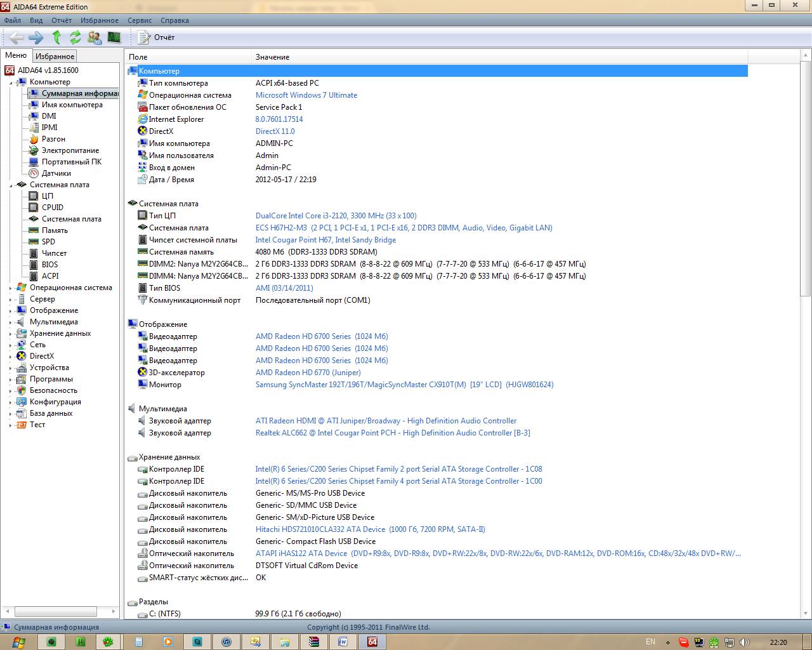Click the Тест tree item icon

point(22,425)
